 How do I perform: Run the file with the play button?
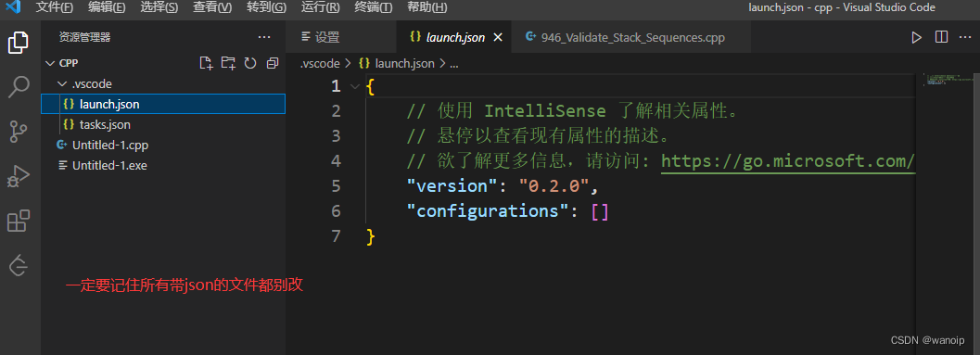pyautogui.click(x=916, y=37)
